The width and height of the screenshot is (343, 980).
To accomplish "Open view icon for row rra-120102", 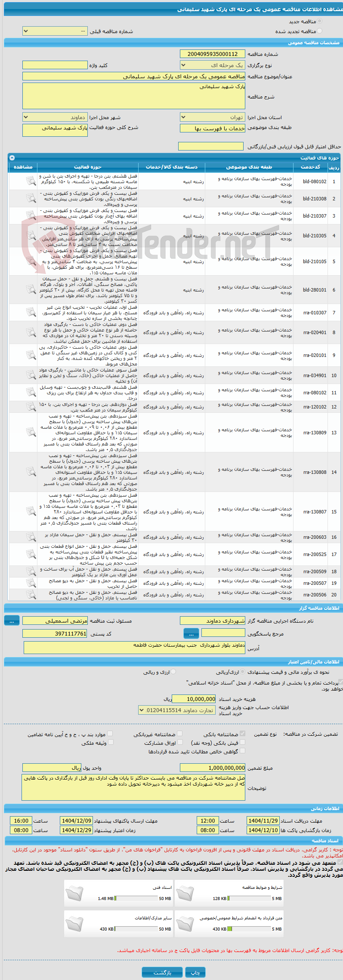I will click(x=31, y=407).
